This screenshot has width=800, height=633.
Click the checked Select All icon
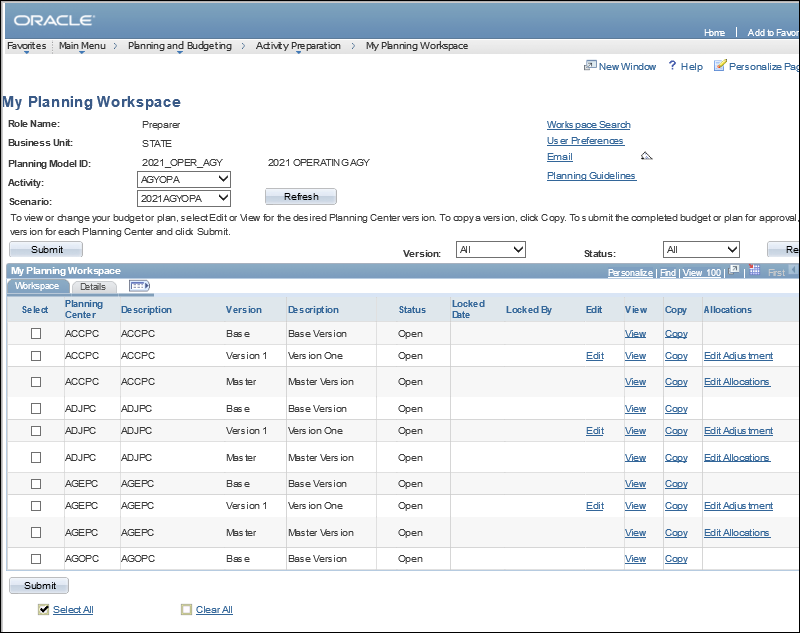click(x=44, y=609)
